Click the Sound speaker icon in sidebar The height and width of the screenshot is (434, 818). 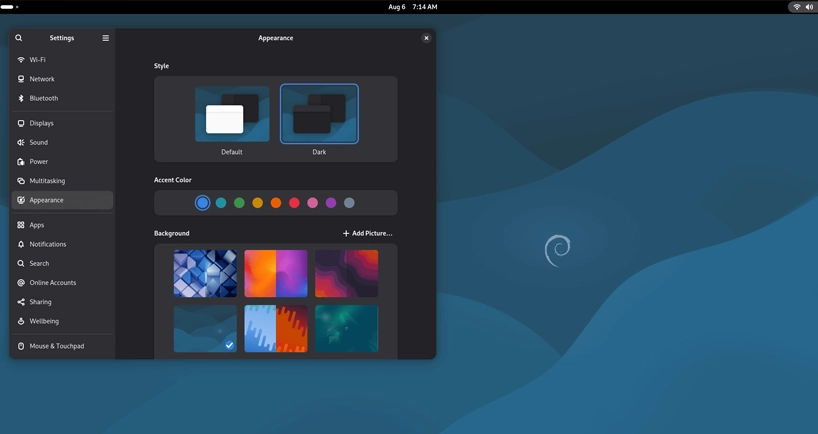coord(21,142)
